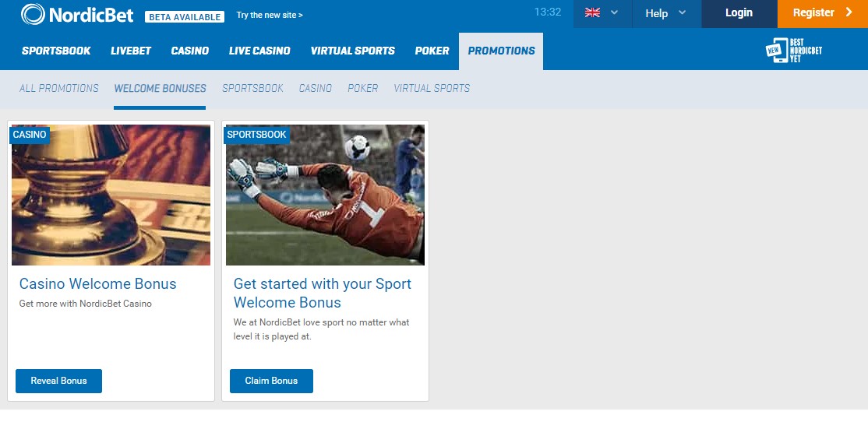Filter promotions by Poker sub-tab
The width and height of the screenshot is (868, 422).
(362, 88)
